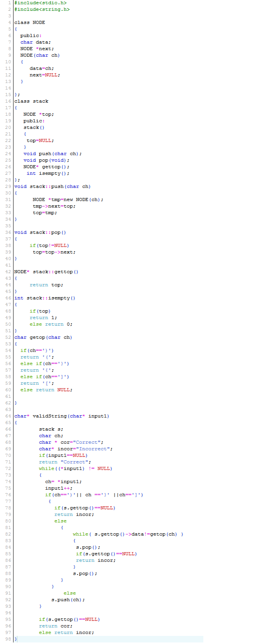
Task: Click the 'void stack::push(char ch)' definition
Action: [52, 186]
